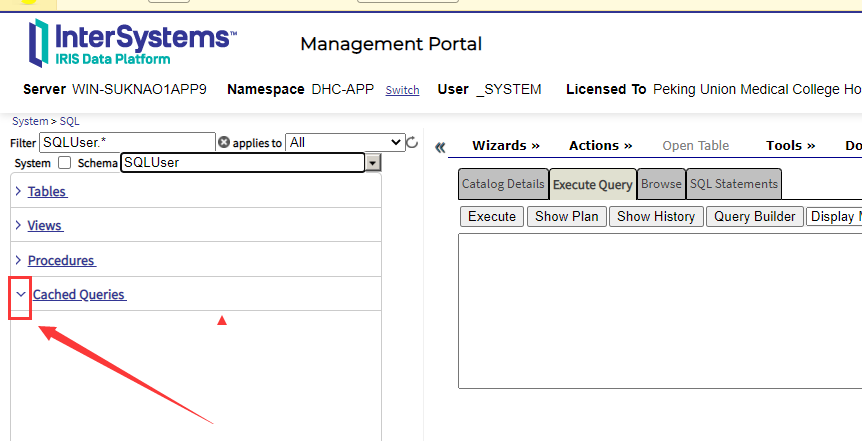This screenshot has height=441, width=862.
Task: Click inside the SQL query text area
Action: [660, 310]
